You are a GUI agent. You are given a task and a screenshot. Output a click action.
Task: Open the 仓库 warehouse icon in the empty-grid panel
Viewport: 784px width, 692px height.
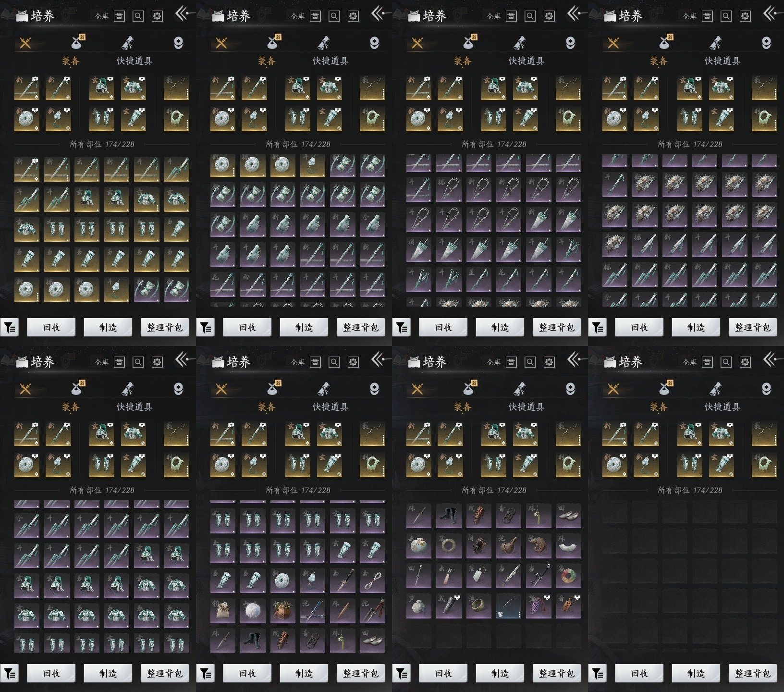click(x=707, y=362)
